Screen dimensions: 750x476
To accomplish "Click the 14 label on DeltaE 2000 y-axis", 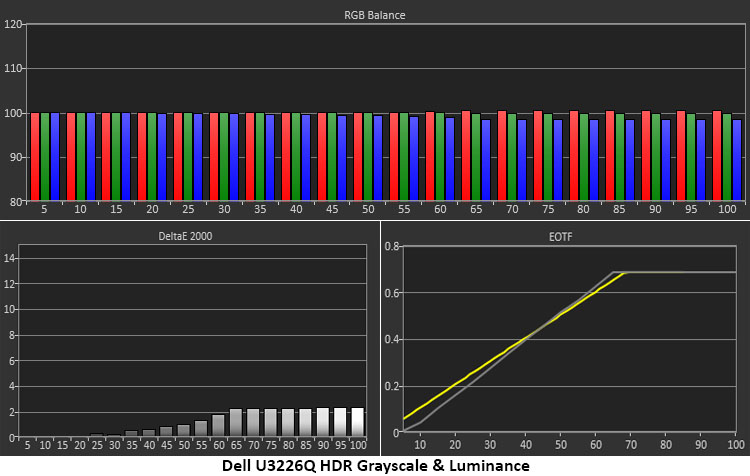I will pyautogui.click(x=9, y=259).
